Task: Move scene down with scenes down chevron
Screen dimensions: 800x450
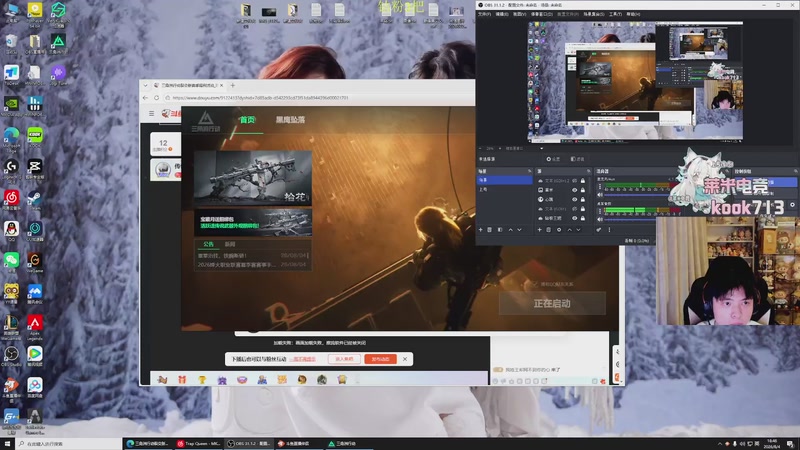Action: tap(519, 230)
